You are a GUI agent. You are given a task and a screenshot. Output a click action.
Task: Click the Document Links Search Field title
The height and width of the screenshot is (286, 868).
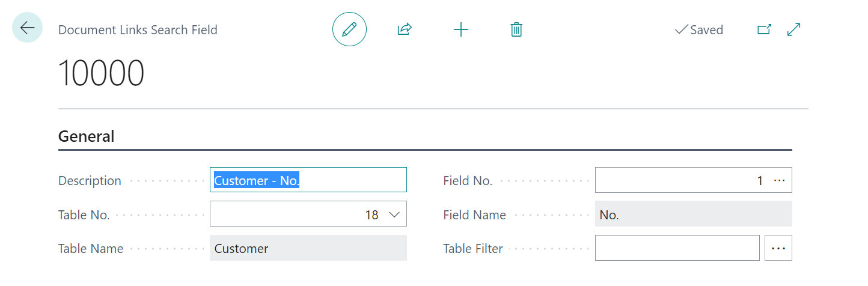[138, 29]
